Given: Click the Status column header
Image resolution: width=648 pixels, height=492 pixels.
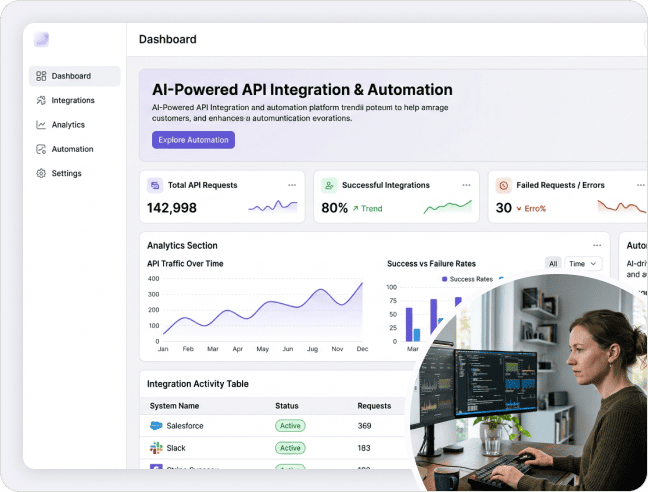Looking at the screenshot, I should click(x=287, y=406).
